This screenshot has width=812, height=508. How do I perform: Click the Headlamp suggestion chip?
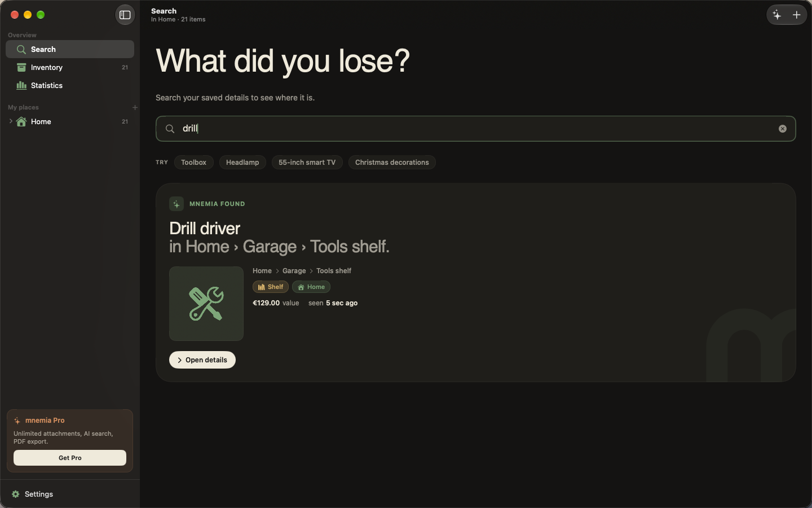point(242,163)
